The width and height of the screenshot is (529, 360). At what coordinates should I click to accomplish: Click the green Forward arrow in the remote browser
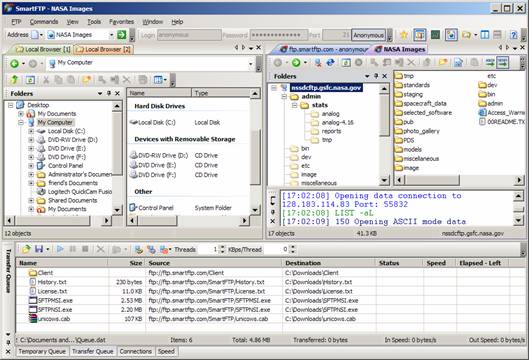pos(296,62)
